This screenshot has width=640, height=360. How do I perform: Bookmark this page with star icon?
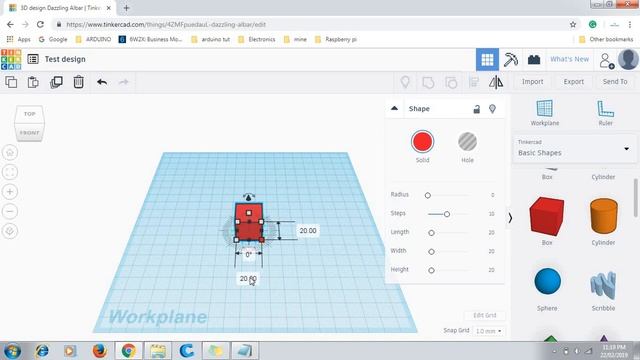click(573, 24)
